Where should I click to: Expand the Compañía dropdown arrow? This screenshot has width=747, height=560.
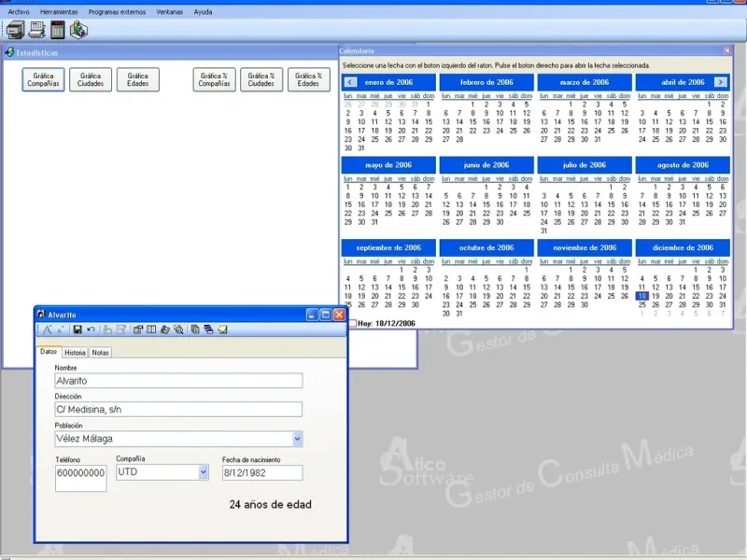point(204,472)
